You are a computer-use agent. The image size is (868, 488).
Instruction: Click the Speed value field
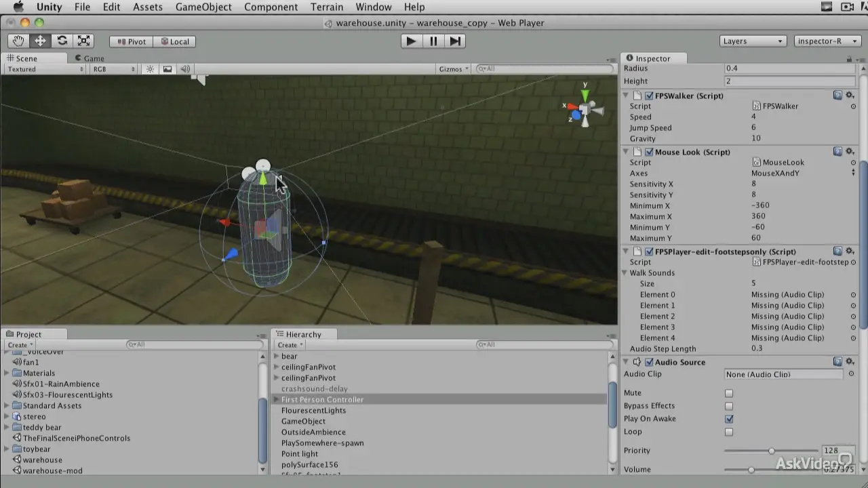pyautogui.click(x=804, y=117)
